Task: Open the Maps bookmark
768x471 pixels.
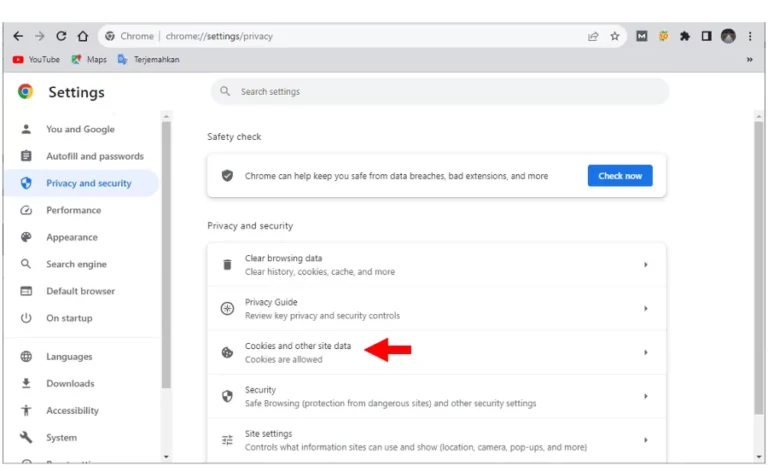Action: click(89, 59)
